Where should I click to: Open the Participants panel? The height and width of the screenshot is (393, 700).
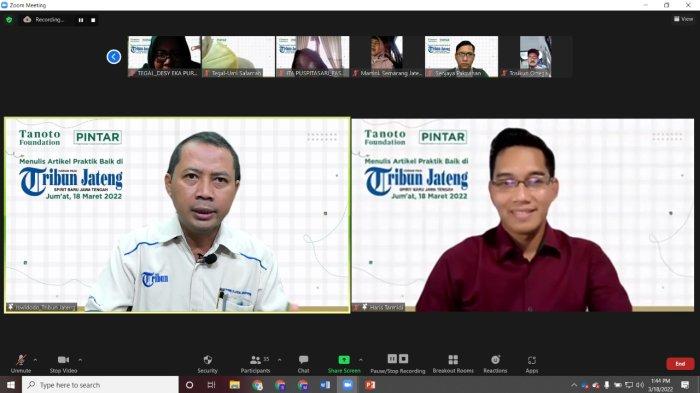[255, 364]
